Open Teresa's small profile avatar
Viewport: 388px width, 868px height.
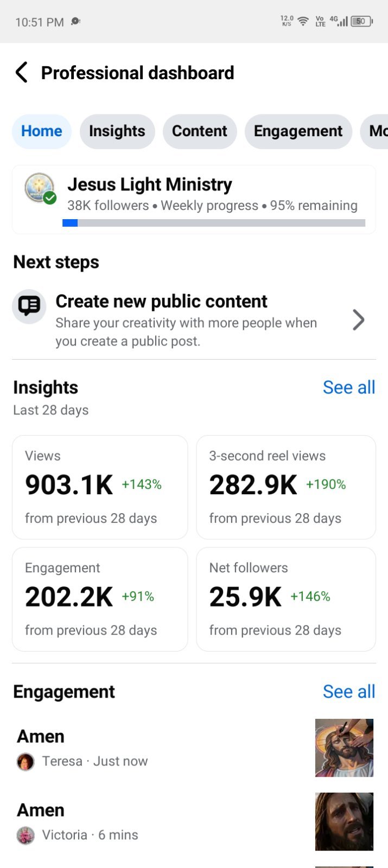click(26, 762)
